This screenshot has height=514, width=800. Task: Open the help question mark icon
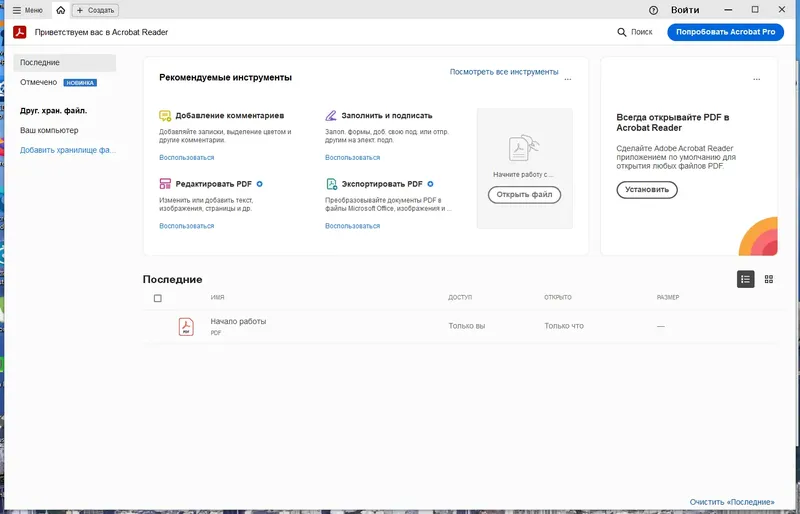(653, 10)
